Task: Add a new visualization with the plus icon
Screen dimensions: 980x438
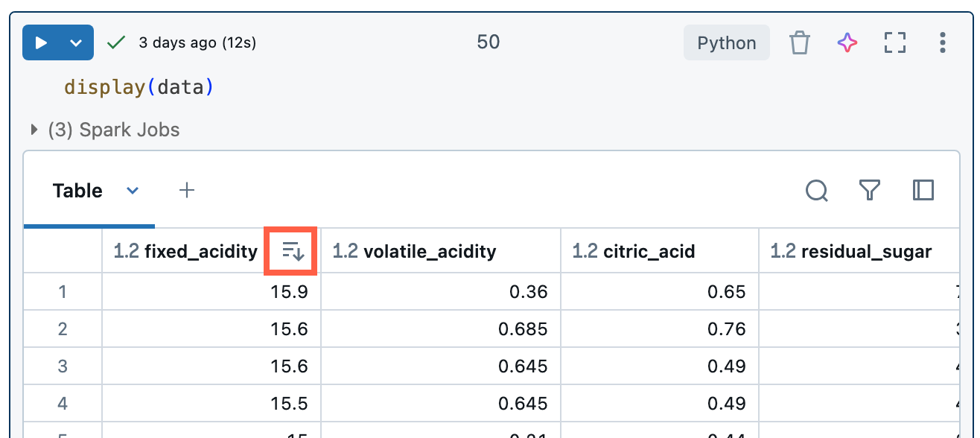Action: [186, 191]
